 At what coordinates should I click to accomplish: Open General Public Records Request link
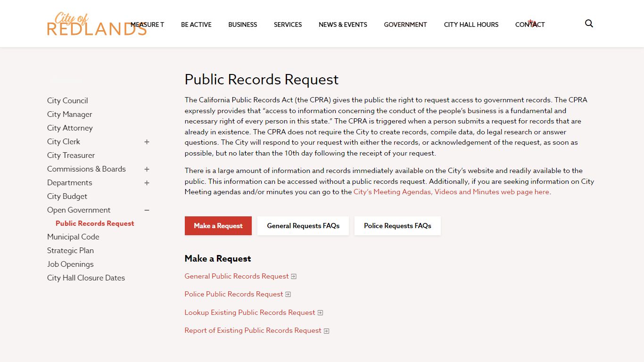click(237, 276)
